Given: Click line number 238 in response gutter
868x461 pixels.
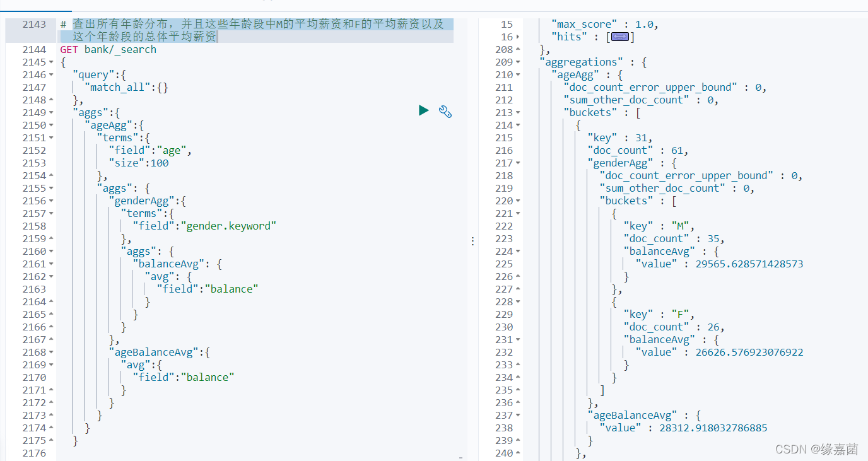Looking at the screenshot, I should [505, 428].
